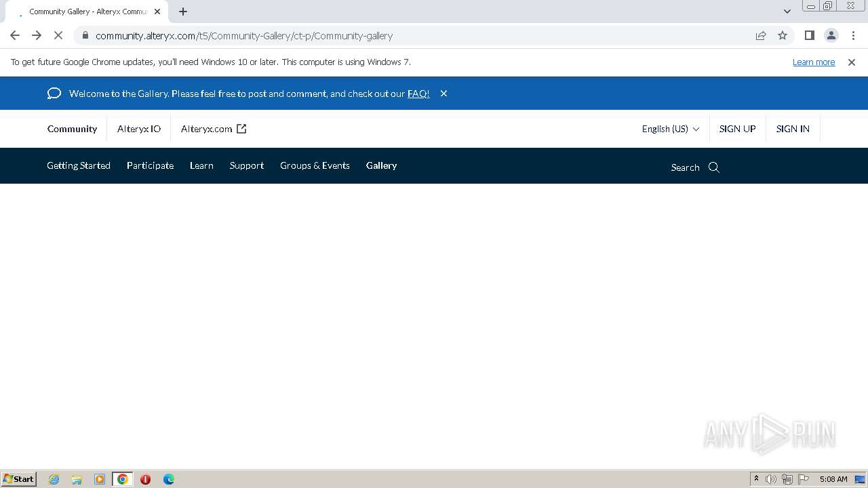Open the Gallery menu item

[x=381, y=165]
